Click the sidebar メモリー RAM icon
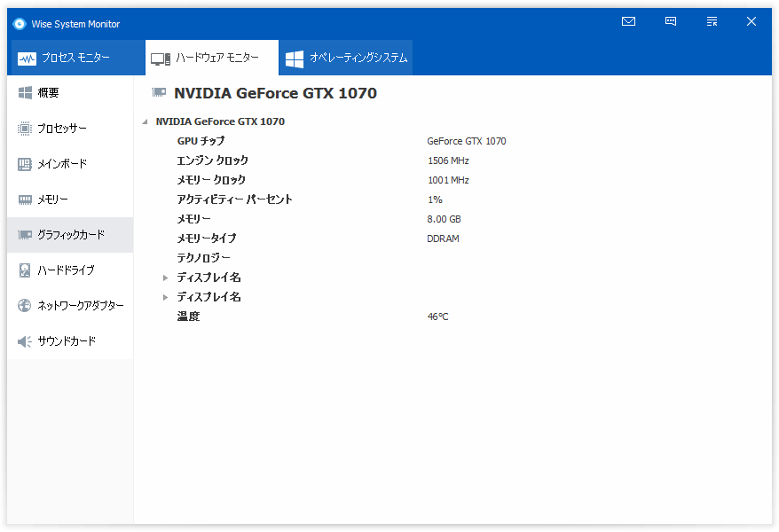The image size is (779, 532). tap(25, 199)
